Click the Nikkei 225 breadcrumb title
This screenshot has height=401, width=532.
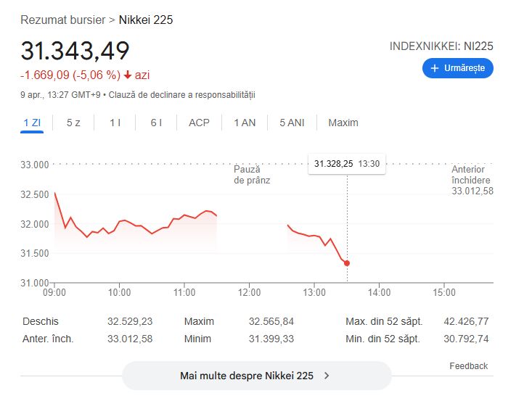(146, 20)
